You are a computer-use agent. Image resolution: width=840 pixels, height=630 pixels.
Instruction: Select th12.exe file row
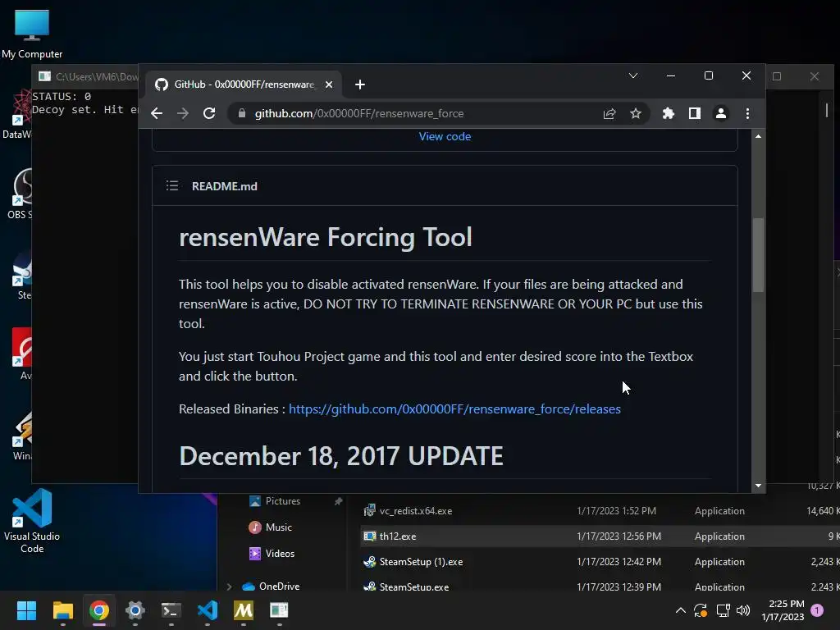(600, 536)
